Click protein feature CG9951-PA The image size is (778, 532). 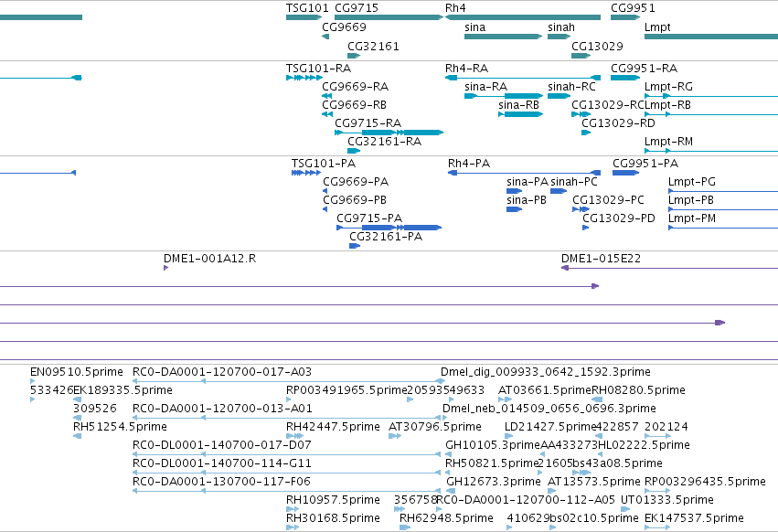(x=625, y=173)
